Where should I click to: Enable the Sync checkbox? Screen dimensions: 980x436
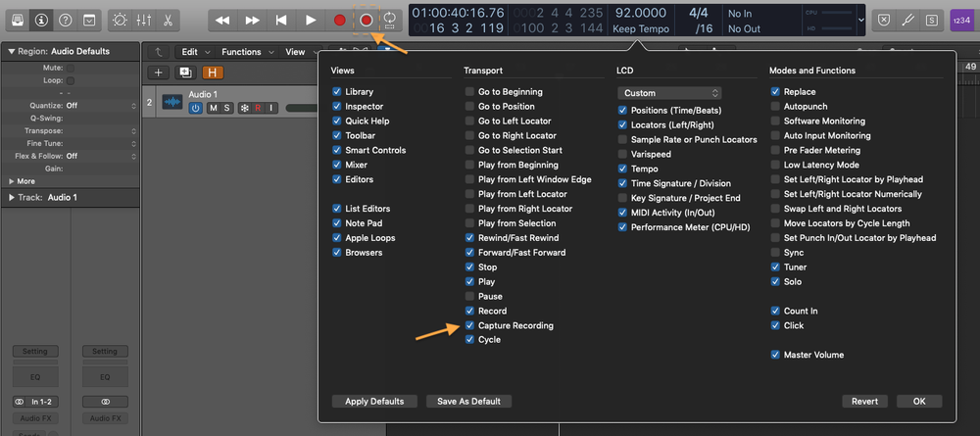coord(775,253)
